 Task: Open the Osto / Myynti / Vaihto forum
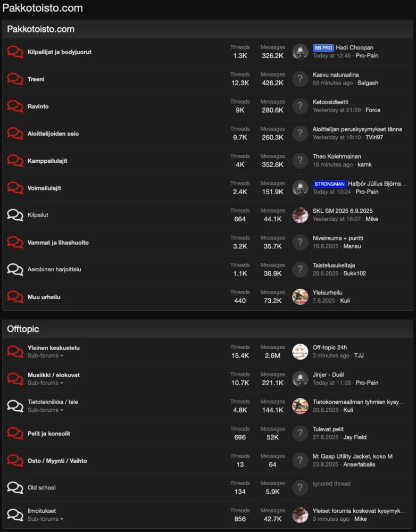(57, 461)
